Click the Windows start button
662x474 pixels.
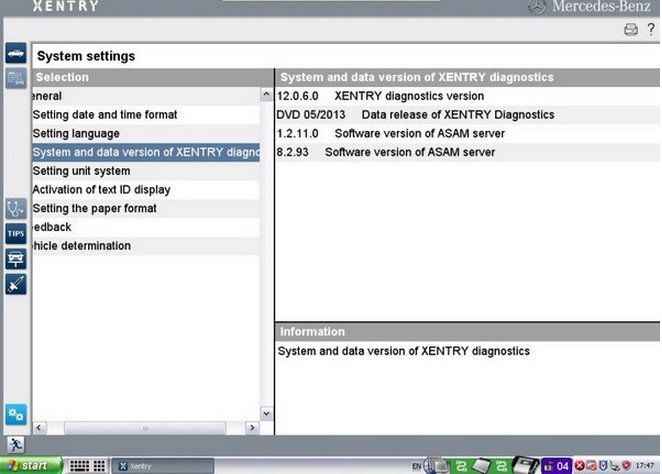click(31, 466)
